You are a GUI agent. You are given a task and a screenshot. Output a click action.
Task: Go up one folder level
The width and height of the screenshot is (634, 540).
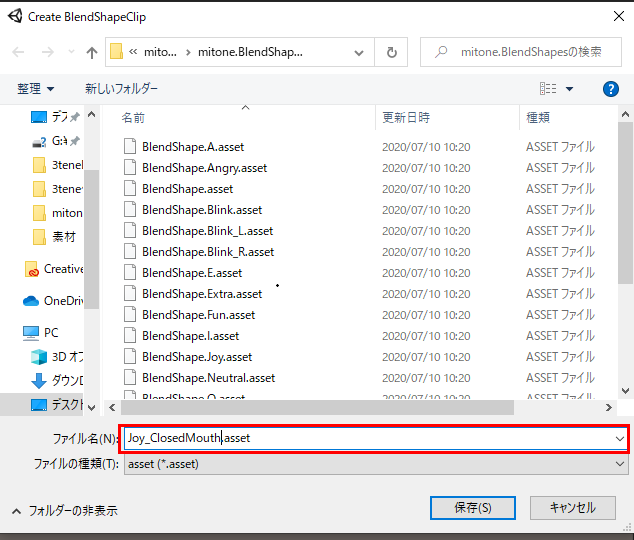click(x=92, y=52)
